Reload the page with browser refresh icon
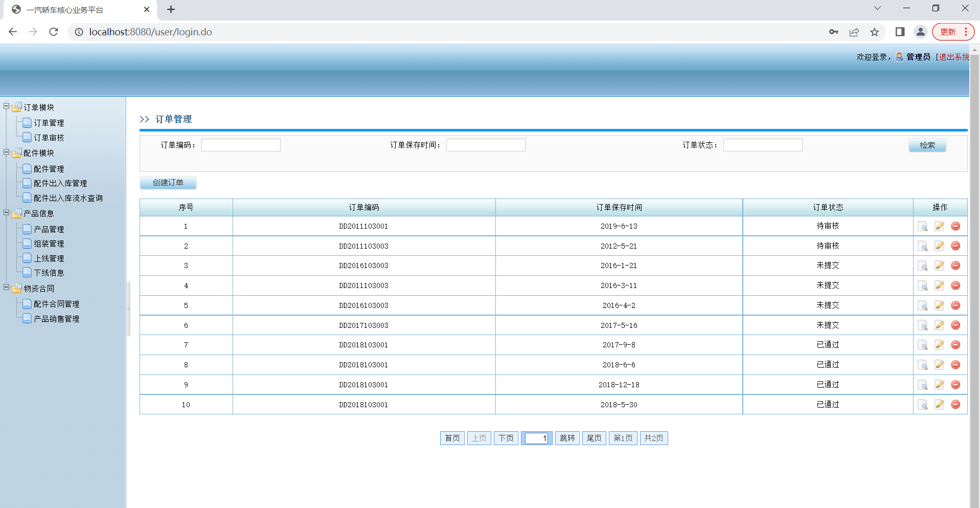This screenshot has width=980, height=508. 54,32
